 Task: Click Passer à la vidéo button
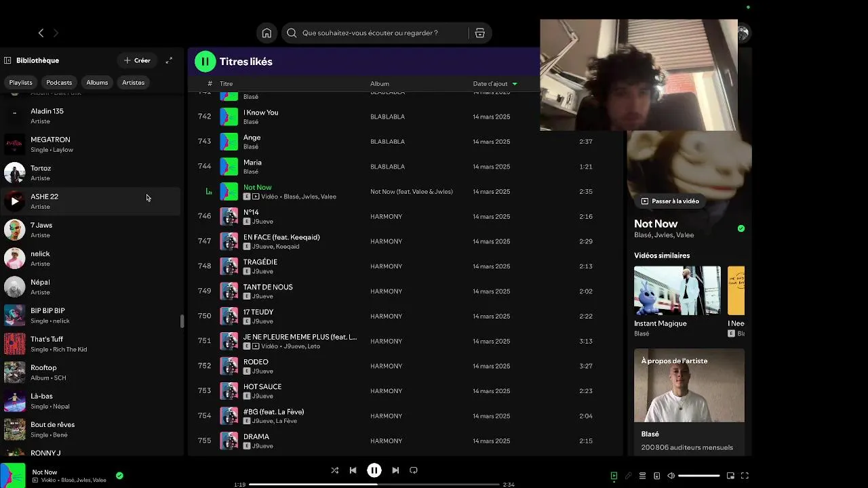point(670,201)
